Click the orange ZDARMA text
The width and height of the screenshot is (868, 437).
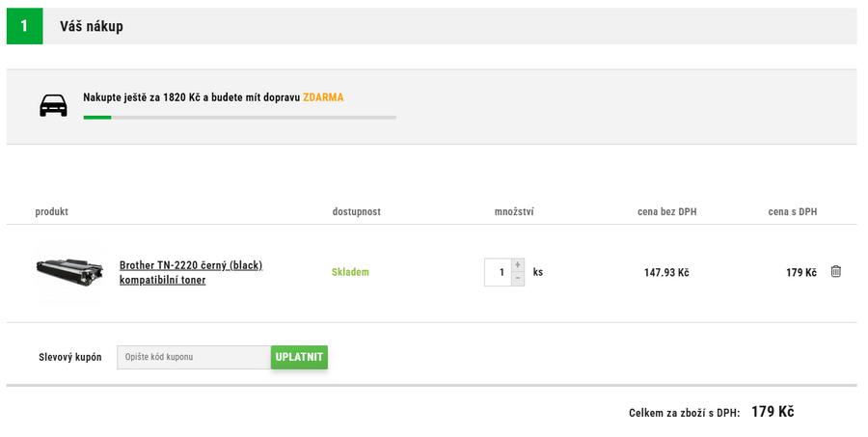click(323, 97)
